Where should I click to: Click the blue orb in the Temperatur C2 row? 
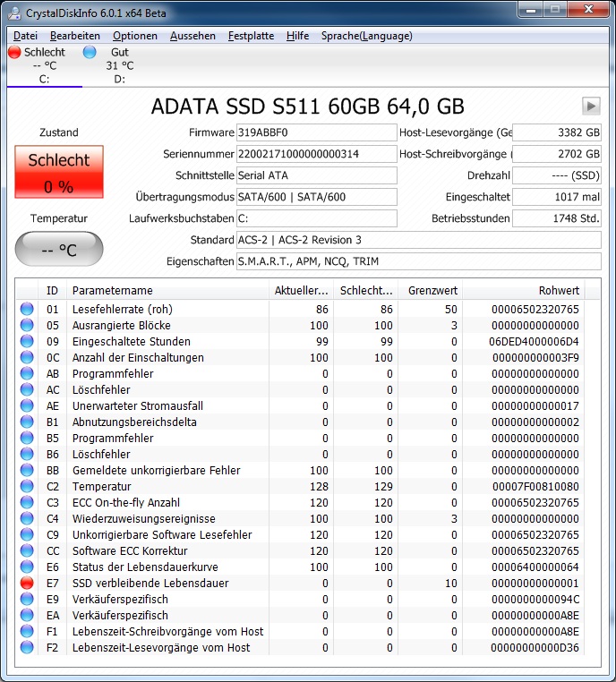pyautogui.click(x=27, y=486)
